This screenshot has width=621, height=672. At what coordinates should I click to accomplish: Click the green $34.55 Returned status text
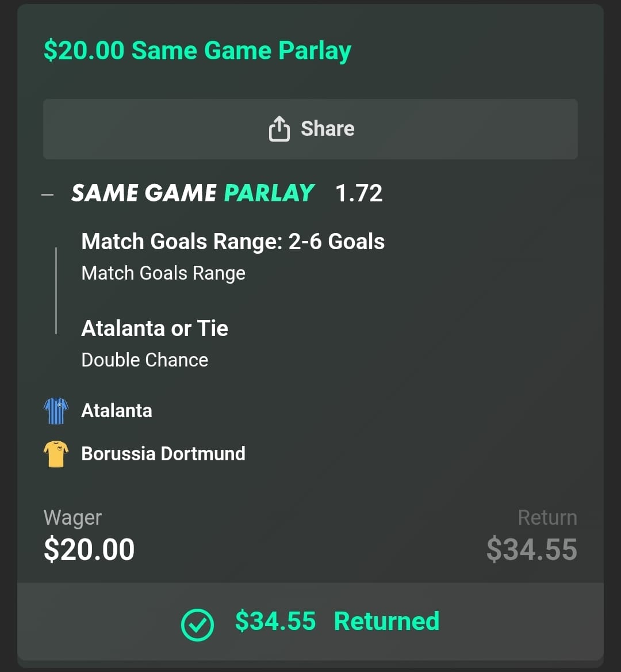tap(337, 622)
